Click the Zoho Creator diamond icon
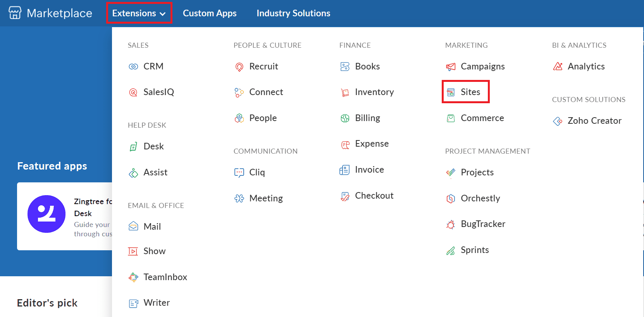The width and height of the screenshot is (644, 317). tap(558, 121)
